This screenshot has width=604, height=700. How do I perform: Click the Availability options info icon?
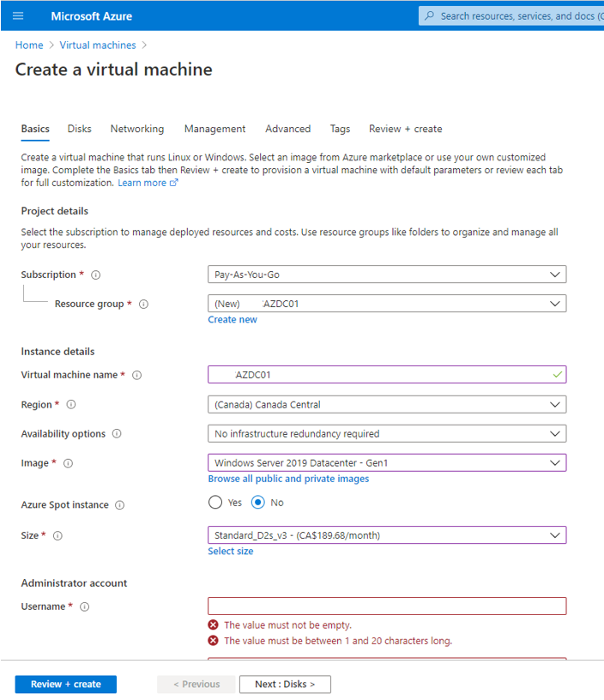coord(117,433)
